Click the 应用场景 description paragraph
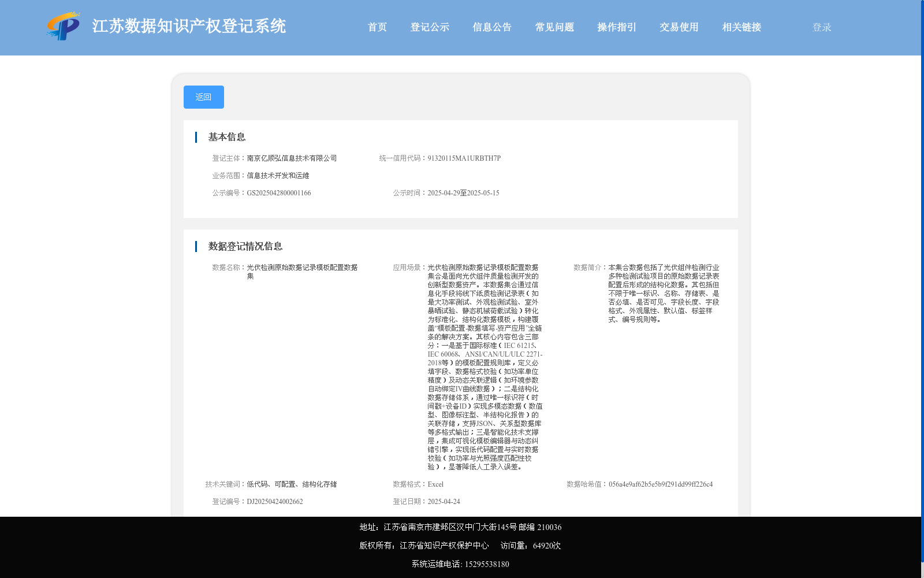 485,367
